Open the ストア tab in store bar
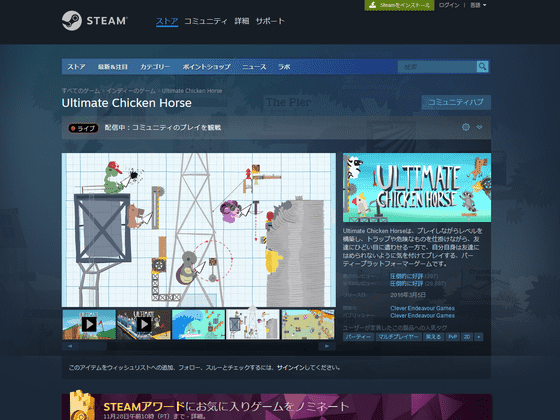This screenshot has width=560, height=420. coord(76,67)
